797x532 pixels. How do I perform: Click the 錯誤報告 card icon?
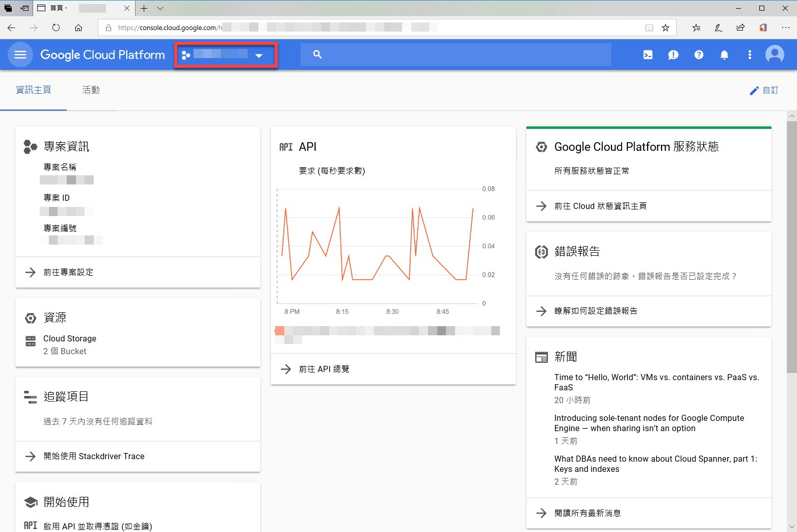tap(541, 252)
